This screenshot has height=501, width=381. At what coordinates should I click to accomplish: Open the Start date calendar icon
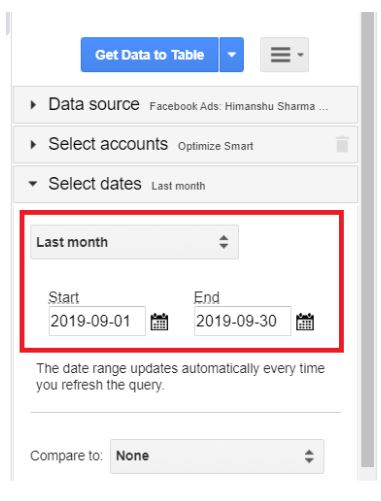pos(159,322)
